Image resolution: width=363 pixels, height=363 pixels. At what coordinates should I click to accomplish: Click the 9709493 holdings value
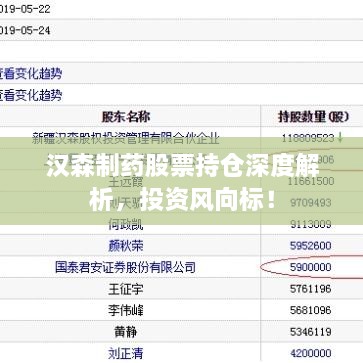(311, 203)
